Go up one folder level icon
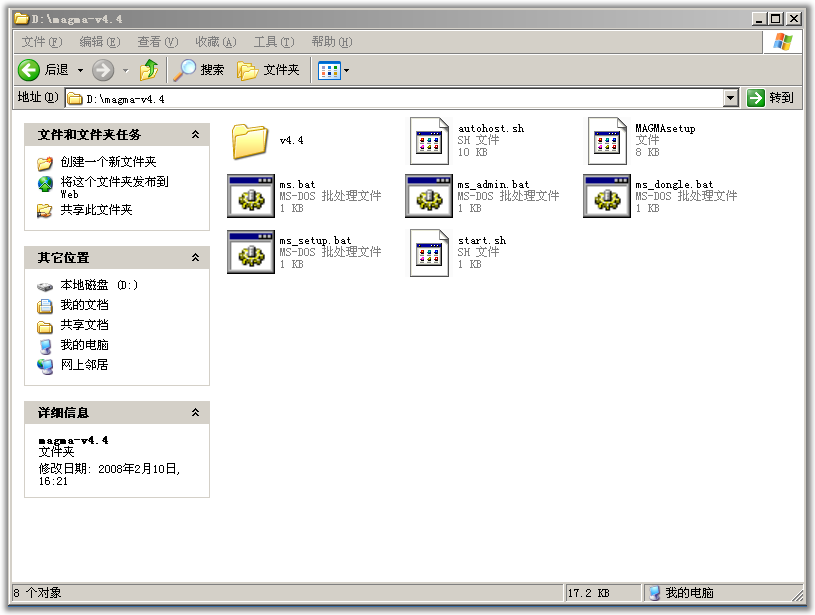 coord(149,70)
